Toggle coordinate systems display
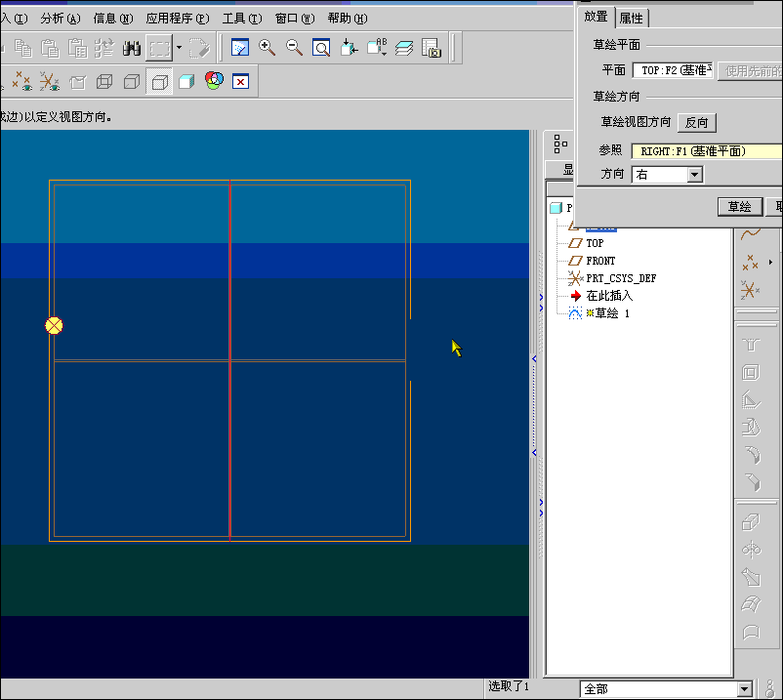Viewport: 783px width, 700px height. click(x=50, y=81)
